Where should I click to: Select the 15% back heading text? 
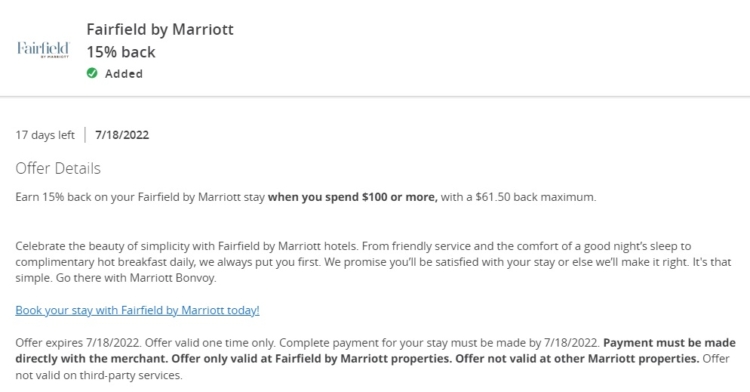pyautogui.click(x=121, y=52)
